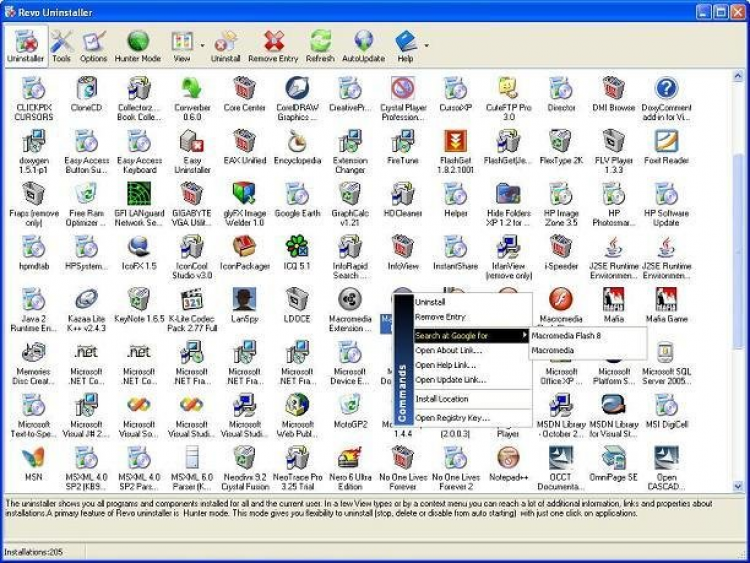Click Remove Entry in toolbar
Screen dimensions: 750x563
[273, 46]
